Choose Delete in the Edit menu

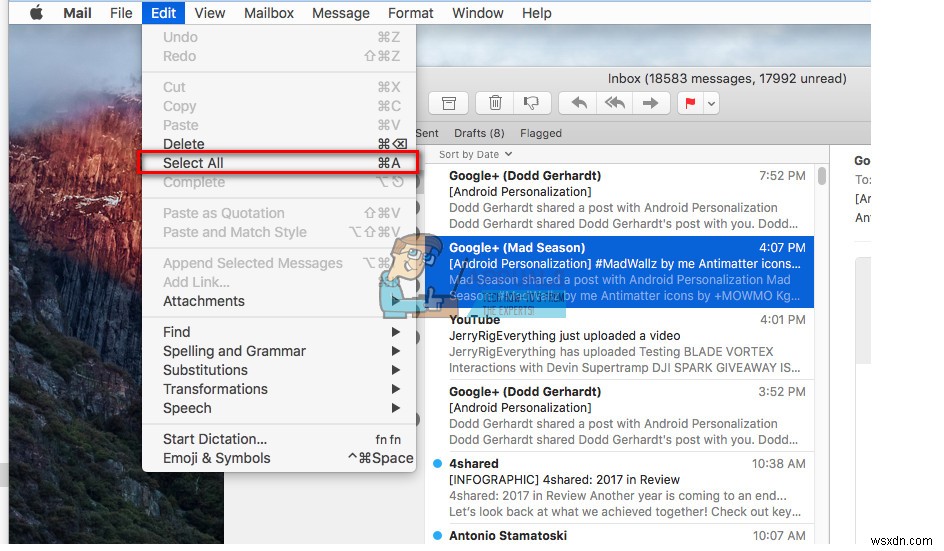[279, 144]
